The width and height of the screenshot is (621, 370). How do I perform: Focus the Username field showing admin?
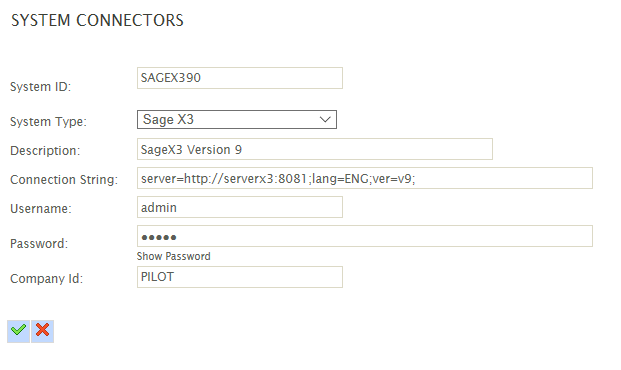pos(240,207)
